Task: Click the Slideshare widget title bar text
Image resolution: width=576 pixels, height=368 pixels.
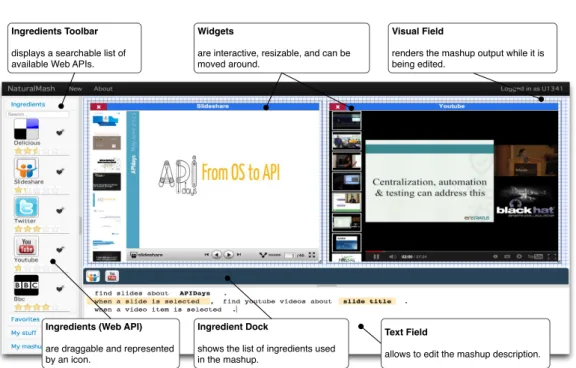Action: [213, 106]
